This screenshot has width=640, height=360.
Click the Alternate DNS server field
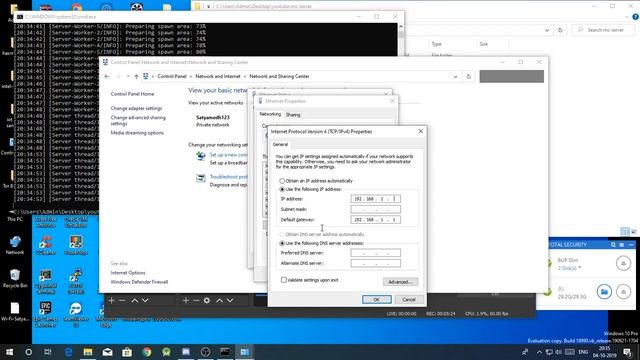(x=376, y=263)
